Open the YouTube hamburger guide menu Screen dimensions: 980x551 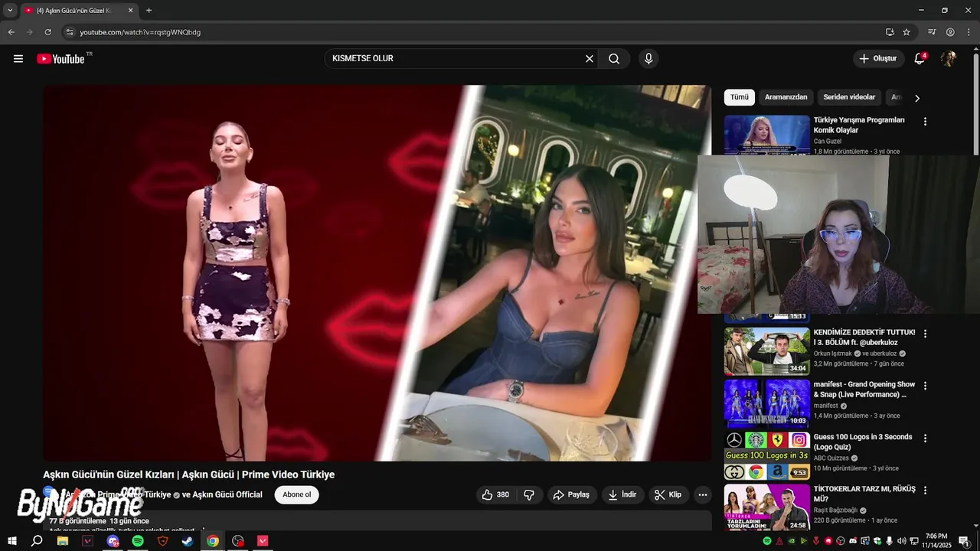pyautogui.click(x=18, y=59)
